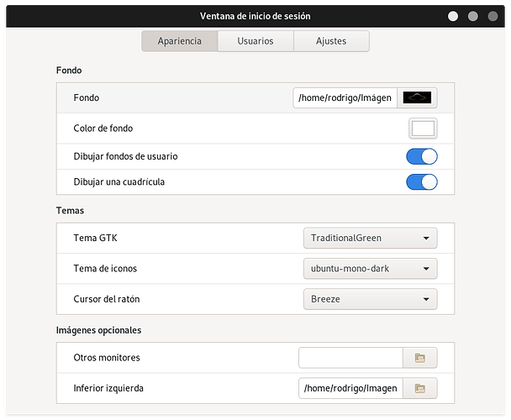Click the Color de fondo row label

pyautogui.click(x=103, y=129)
